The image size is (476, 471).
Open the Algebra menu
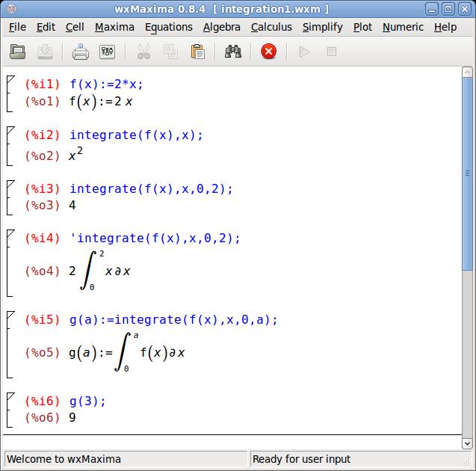pos(222,27)
